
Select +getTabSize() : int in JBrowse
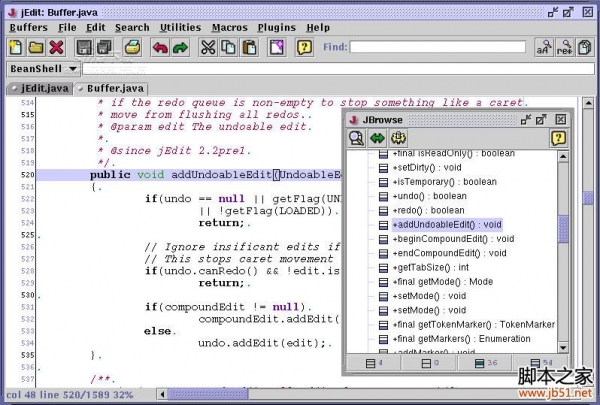431,268
